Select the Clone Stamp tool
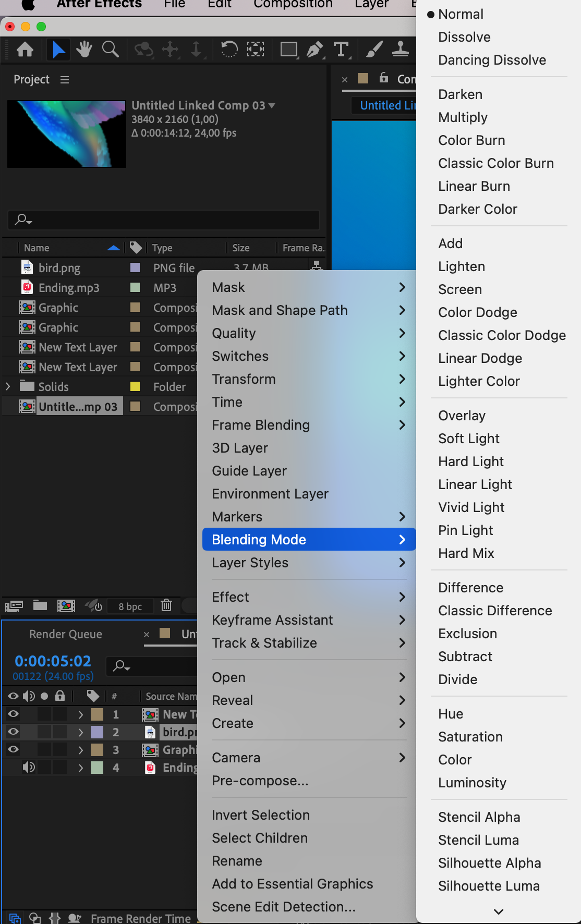 click(401, 50)
